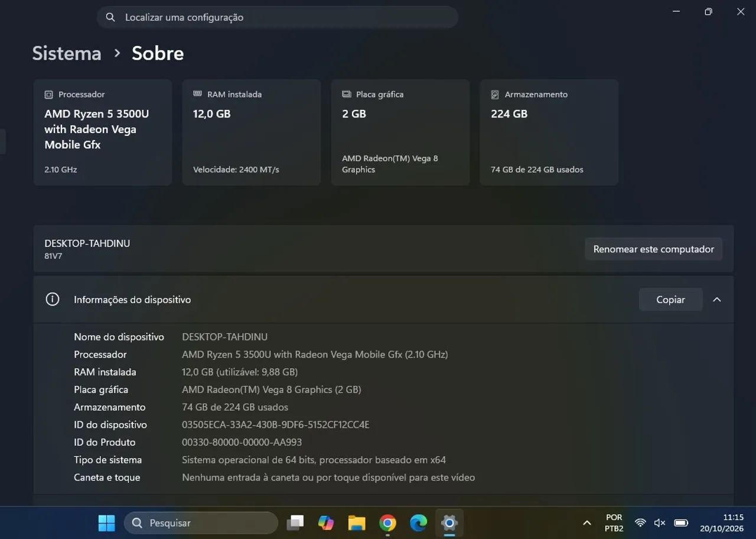756x539 pixels.
Task: Click the Localizar uma configuração search box
Action: tap(278, 17)
